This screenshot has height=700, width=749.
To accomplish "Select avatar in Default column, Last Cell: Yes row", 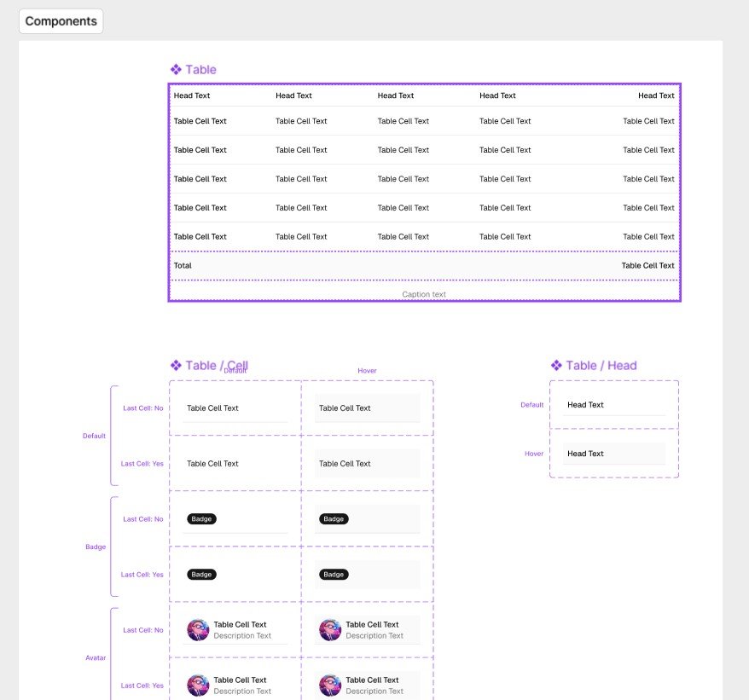I will pos(198,686).
